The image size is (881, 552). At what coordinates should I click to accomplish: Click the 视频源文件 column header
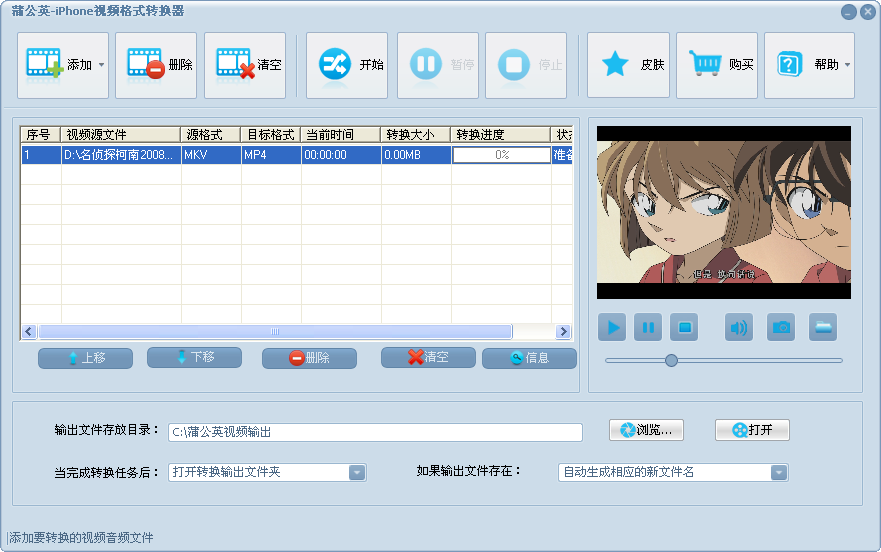(120, 135)
